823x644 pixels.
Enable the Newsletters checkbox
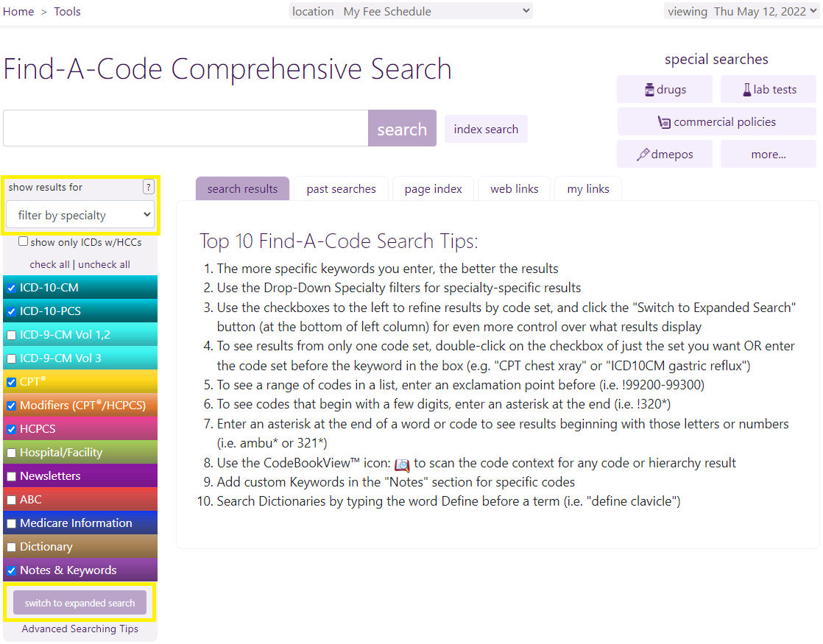[x=12, y=477]
